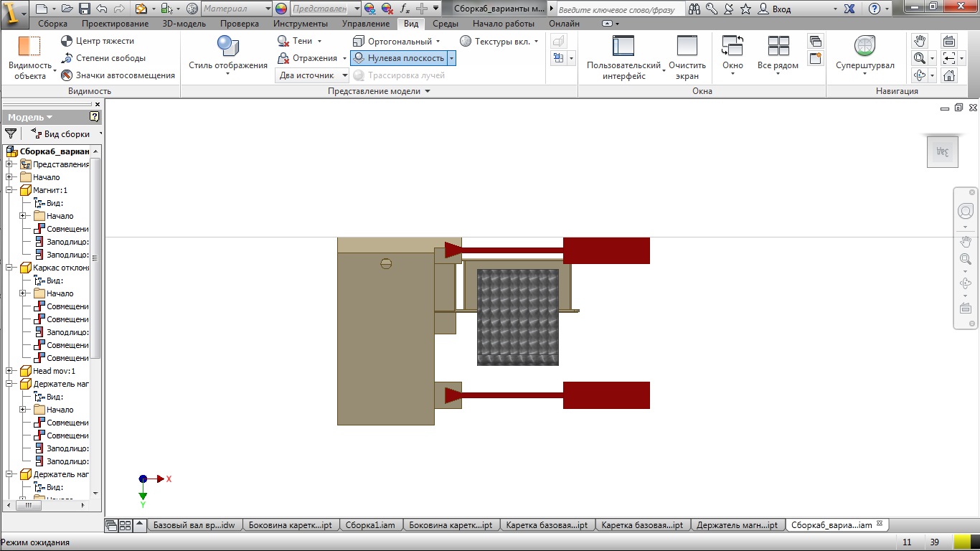This screenshot has height=551, width=980.
Task: Open the Инструменты ribbon tab
Action: 301,24
